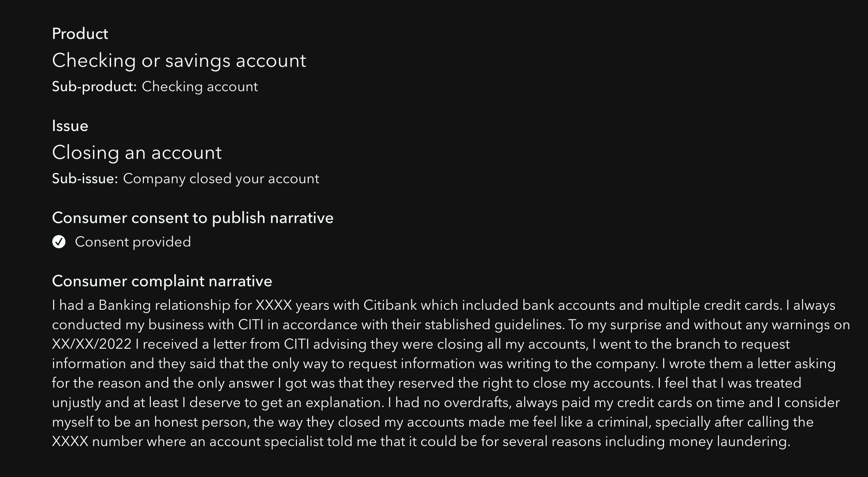The image size is (868, 477).
Task: Click the 'Consumer complaint narrative' heading
Action: [162, 281]
